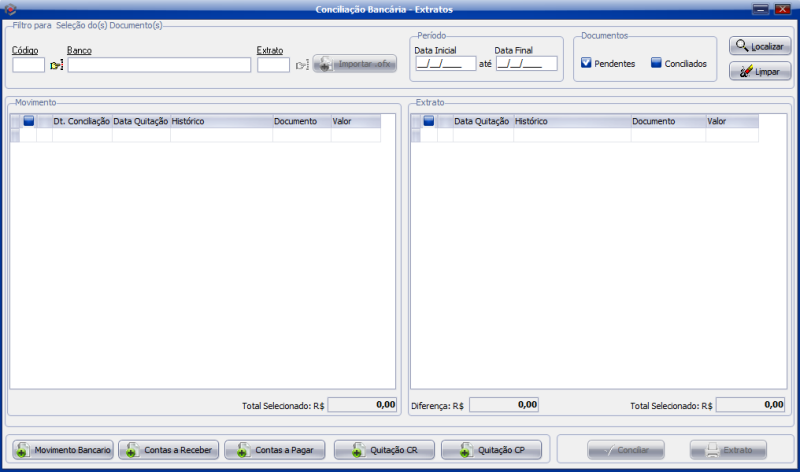Viewport: 800px width, 472px height.
Task: Click the bank lookup icon beside Código
Action: (x=56, y=65)
